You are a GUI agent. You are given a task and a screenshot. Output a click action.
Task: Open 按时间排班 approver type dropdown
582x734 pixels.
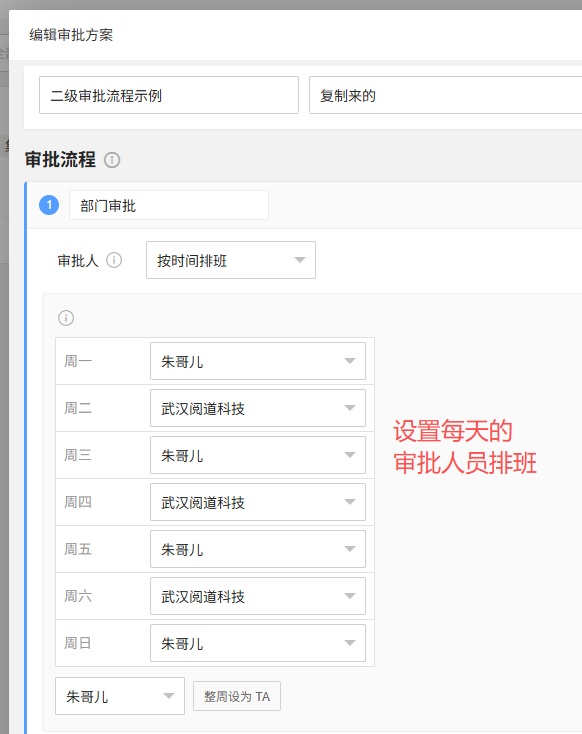231,260
